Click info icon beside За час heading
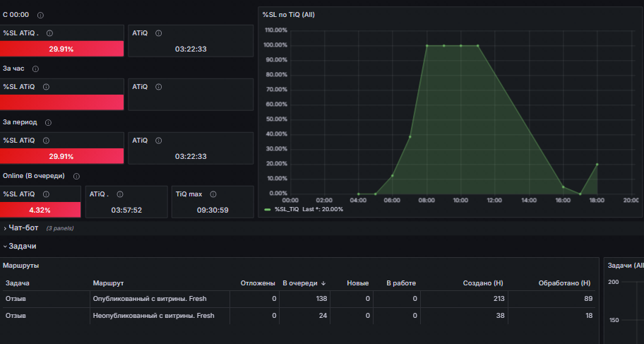Screen dimensions: 644x344 coord(35,69)
